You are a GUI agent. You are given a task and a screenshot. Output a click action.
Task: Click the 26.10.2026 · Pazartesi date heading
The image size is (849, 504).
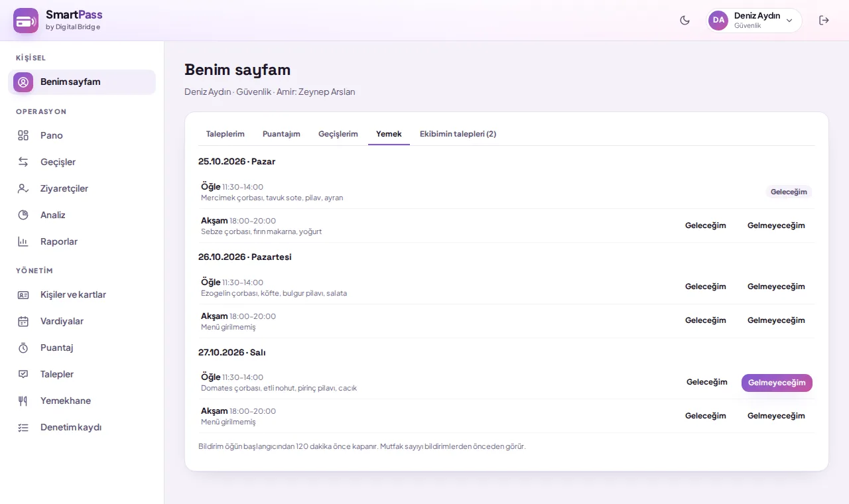(245, 257)
